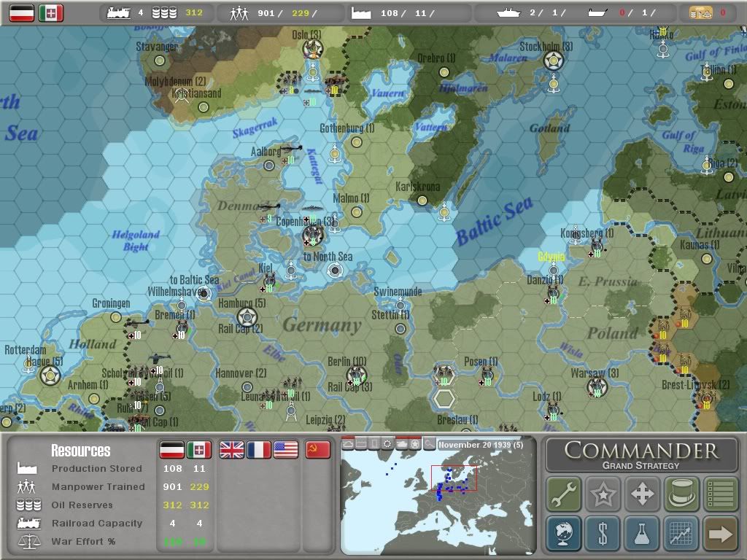This screenshot has height=560, width=747.
Task: Select the Stavanger city dot
Action: 160,61
